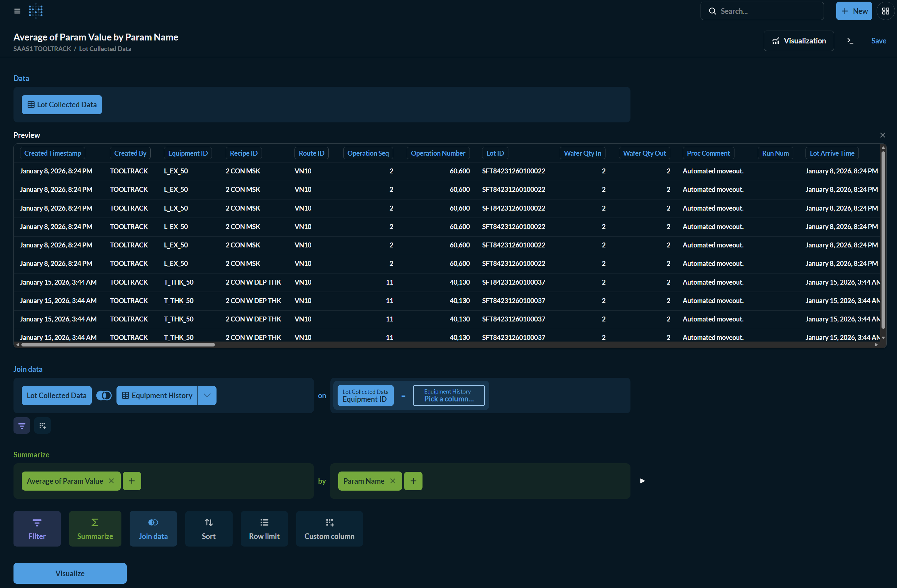Open the Visualization view
This screenshot has height=588, width=897.
click(799, 41)
